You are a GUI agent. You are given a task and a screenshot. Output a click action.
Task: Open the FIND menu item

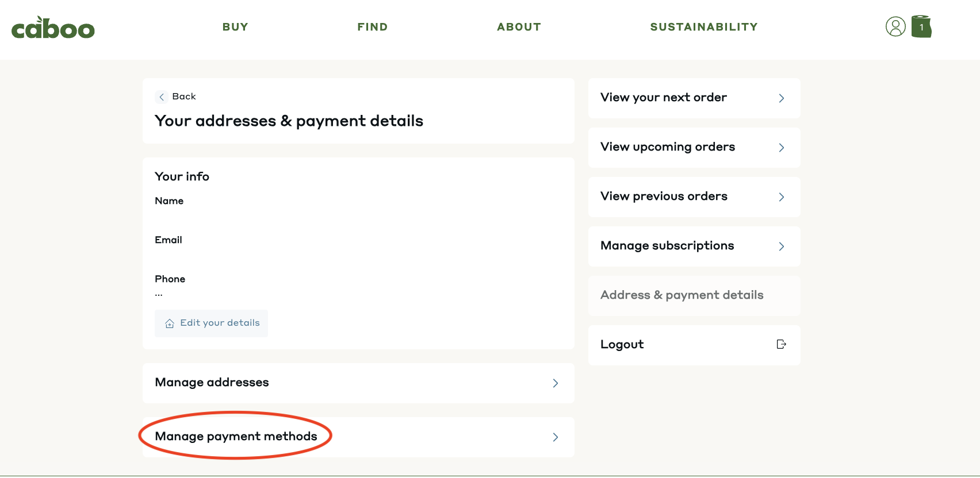click(373, 27)
